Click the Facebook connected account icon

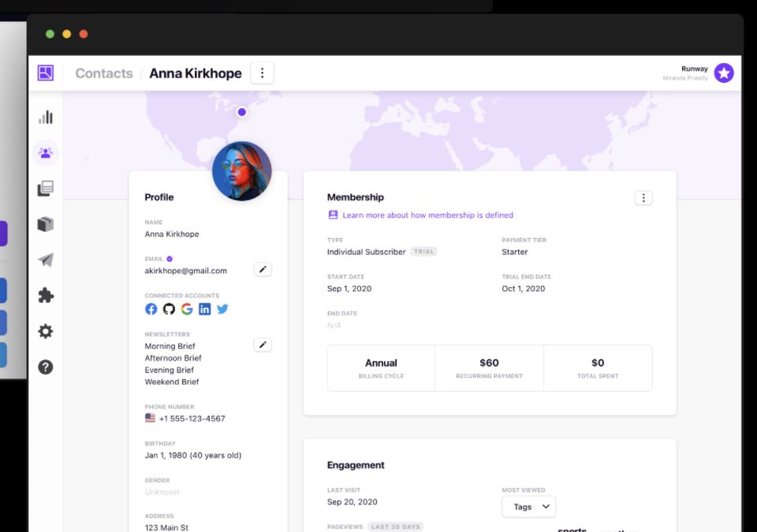click(x=151, y=309)
